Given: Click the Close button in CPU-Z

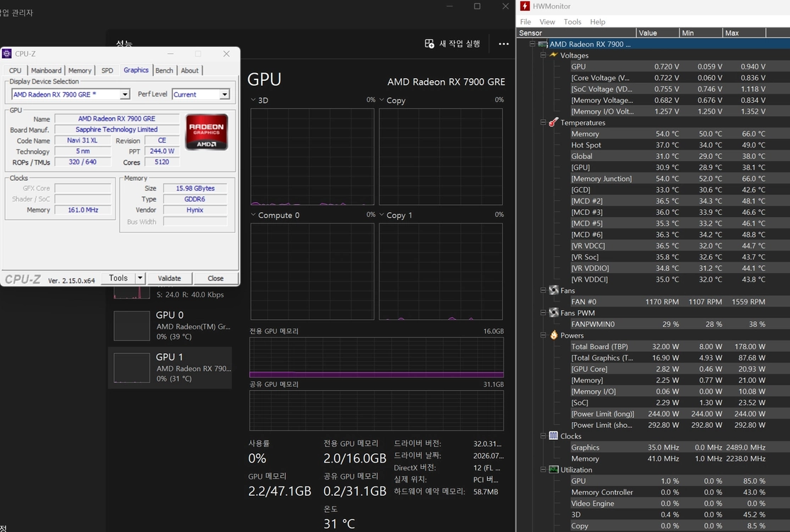Looking at the screenshot, I should tap(216, 278).
